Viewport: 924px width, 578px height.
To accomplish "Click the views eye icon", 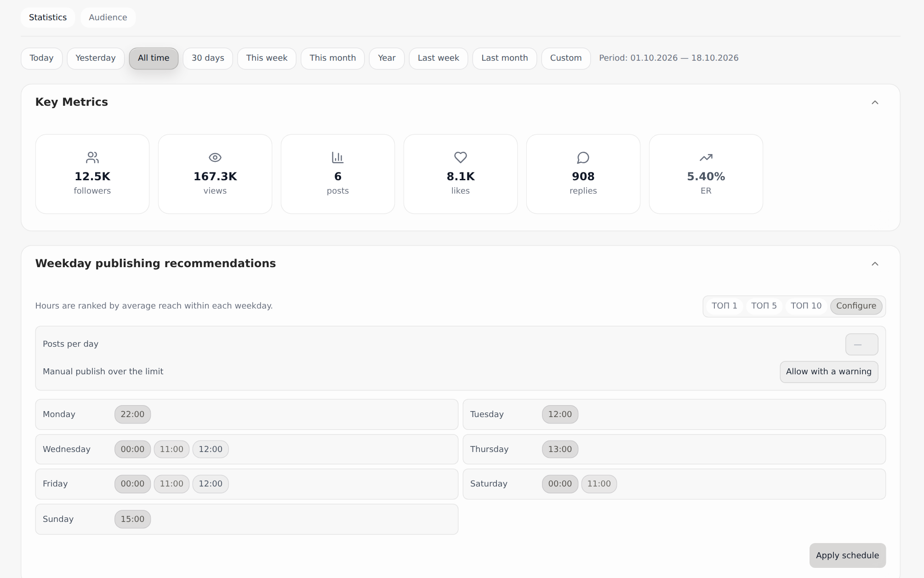I will (215, 158).
